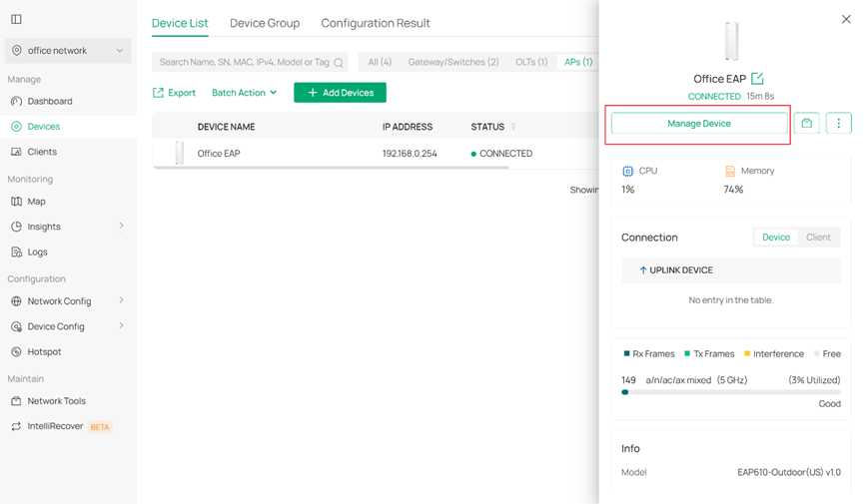The image size is (864, 504).
Task: Open Logs in the sidebar
Action: click(38, 252)
